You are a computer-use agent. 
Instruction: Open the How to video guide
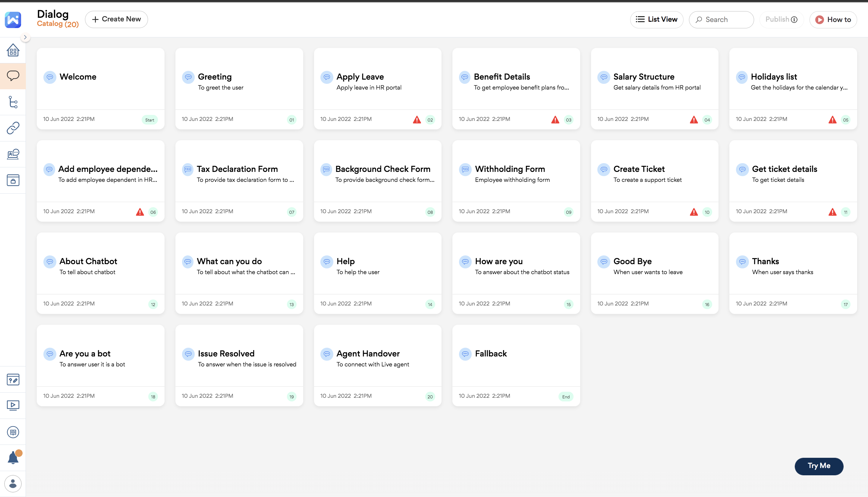[x=833, y=20]
